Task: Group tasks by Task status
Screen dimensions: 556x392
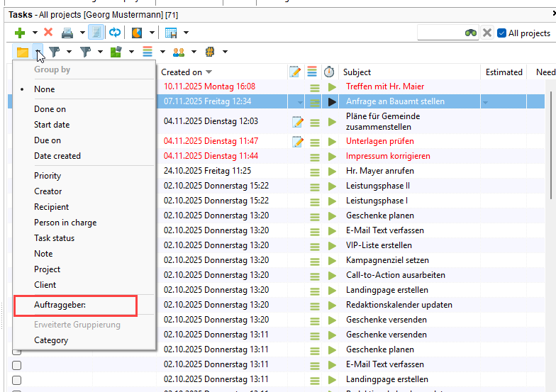Action: tap(54, 238)
